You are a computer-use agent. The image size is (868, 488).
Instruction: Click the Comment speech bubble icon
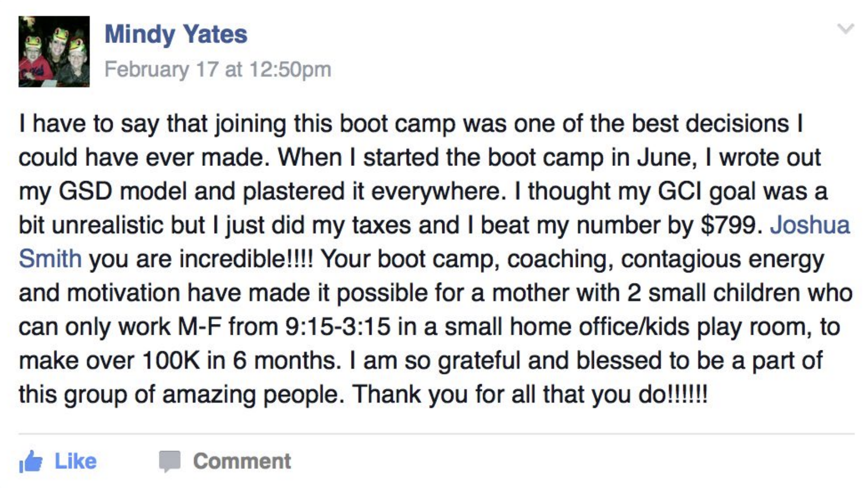pos(170,461)
